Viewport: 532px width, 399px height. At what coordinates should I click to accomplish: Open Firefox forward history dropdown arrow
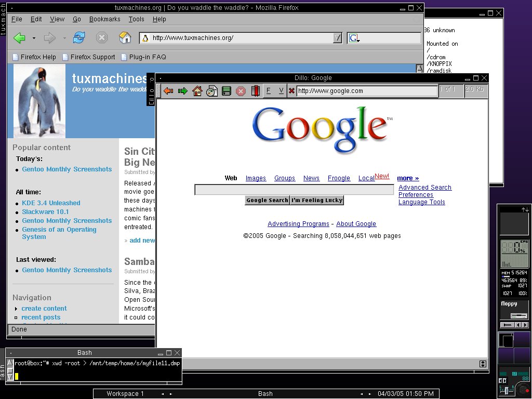coord(64,38)
